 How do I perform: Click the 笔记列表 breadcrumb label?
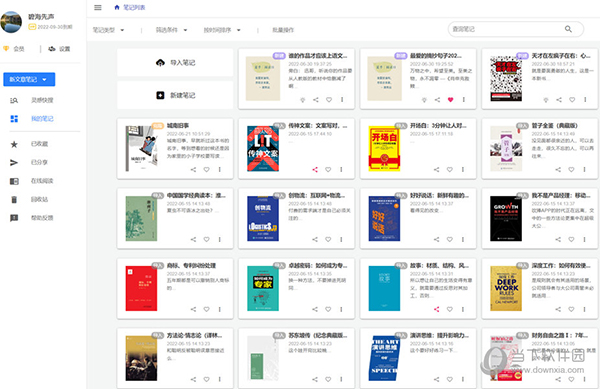134,7
